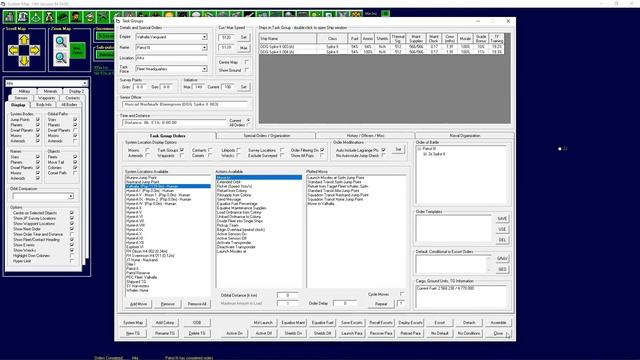Click the dark vehicle icon in the main toolbar
Viewport: 640px width, 360px height.
pyautogui.click(x=63, y=17)
